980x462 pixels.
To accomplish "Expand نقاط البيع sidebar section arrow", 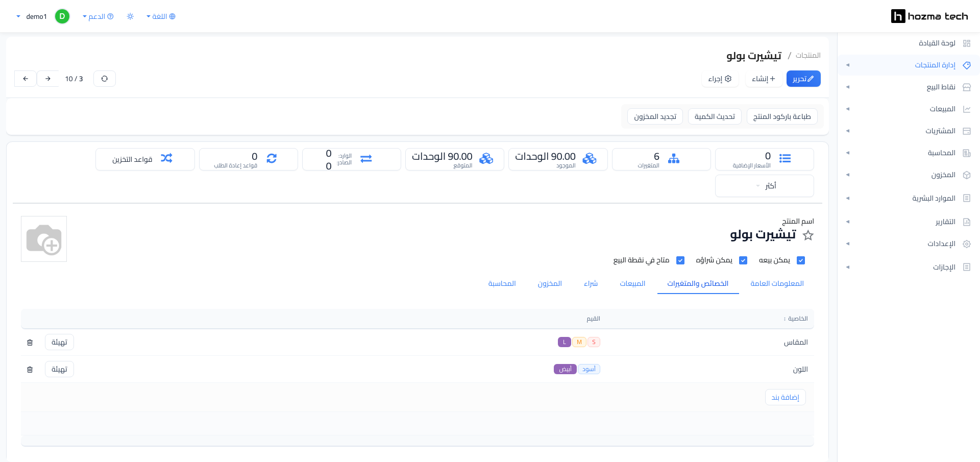I will tap(848, 87).
